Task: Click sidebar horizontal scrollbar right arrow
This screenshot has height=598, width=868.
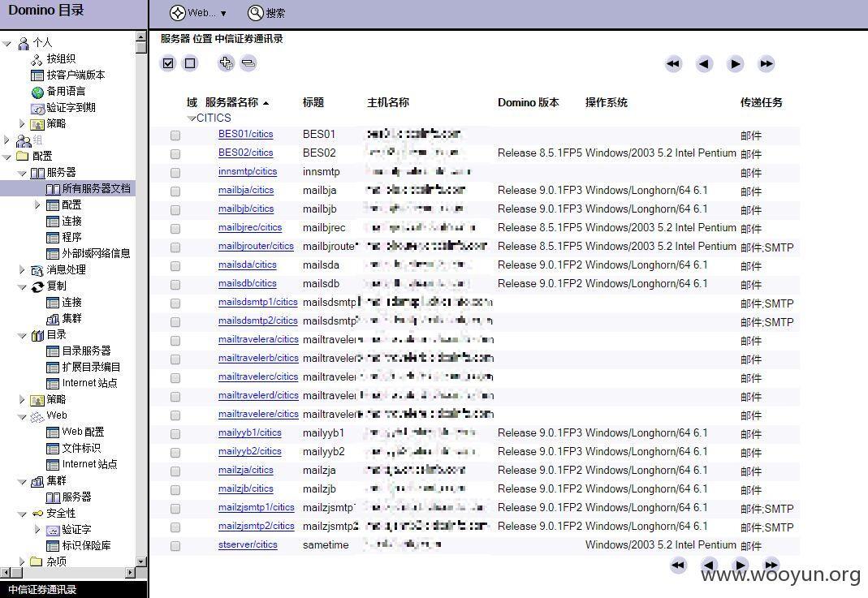Action: pos(131,572)
